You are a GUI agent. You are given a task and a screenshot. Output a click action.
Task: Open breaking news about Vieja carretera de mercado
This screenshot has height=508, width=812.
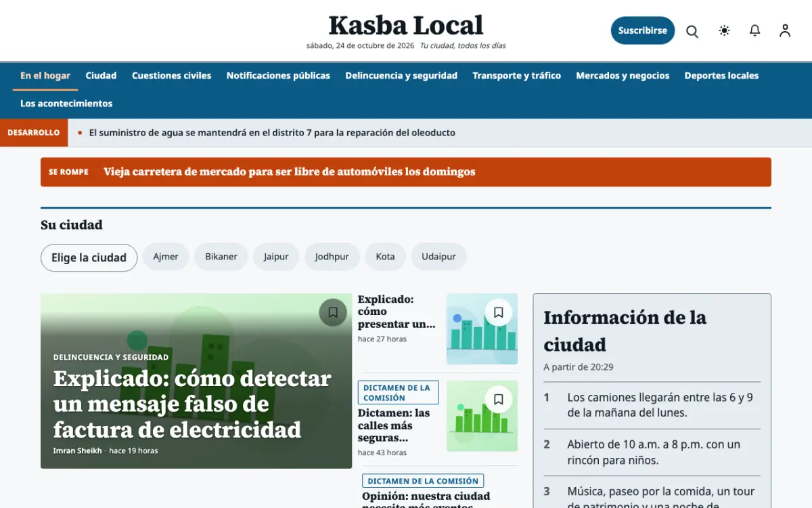pyautogui.click(x=290, y=172)
